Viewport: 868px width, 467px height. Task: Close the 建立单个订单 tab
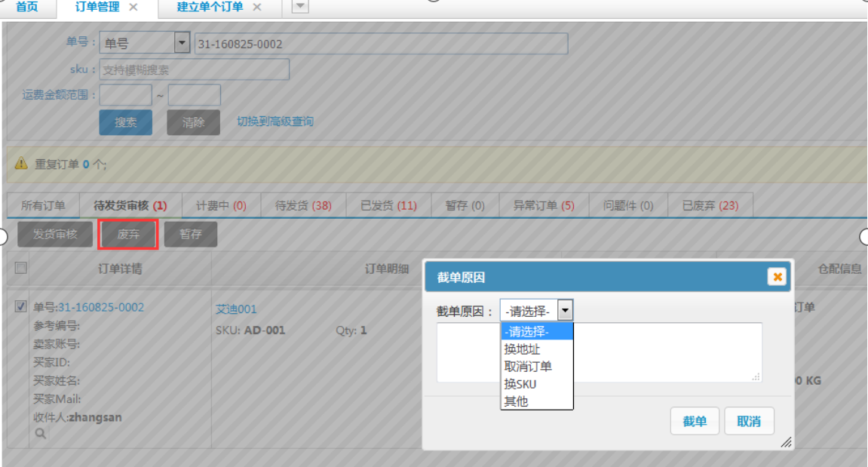point(256,7)
